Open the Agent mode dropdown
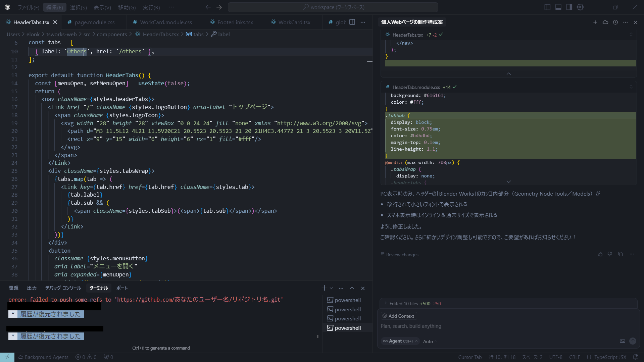The width and height of the screenshot is (644, 362). [400, 341]
